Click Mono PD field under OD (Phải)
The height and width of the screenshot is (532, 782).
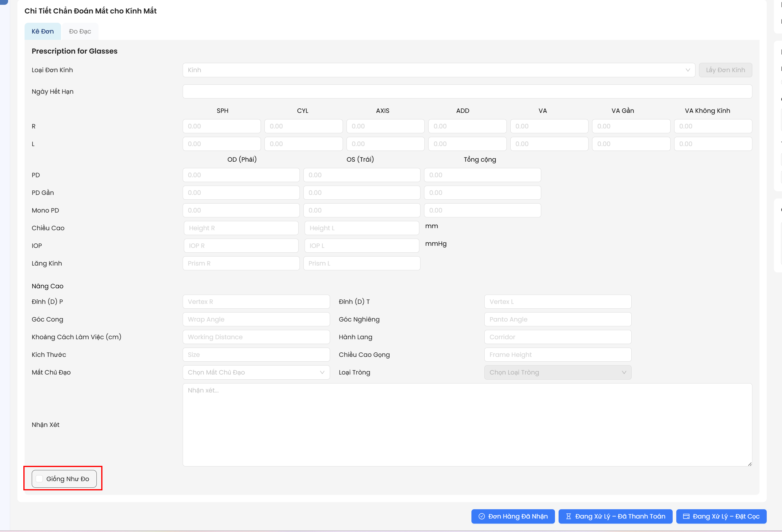pos(241,210)
